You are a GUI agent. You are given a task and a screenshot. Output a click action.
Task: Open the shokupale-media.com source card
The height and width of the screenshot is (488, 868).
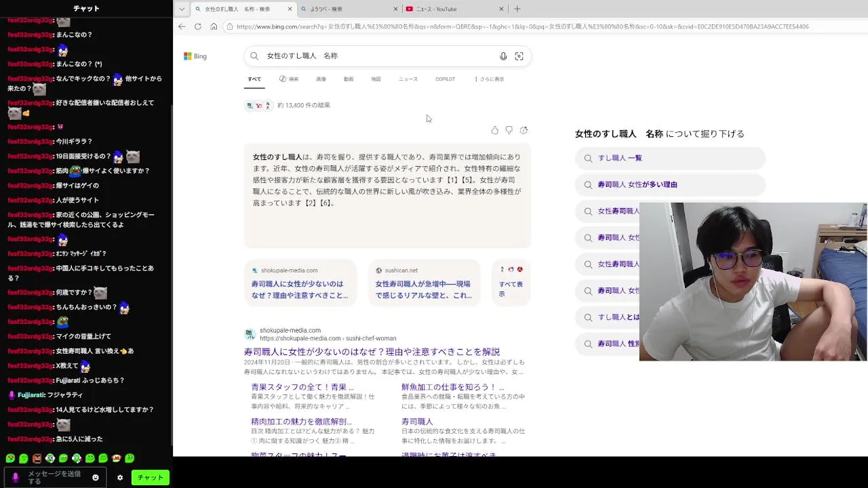point(300,283)
